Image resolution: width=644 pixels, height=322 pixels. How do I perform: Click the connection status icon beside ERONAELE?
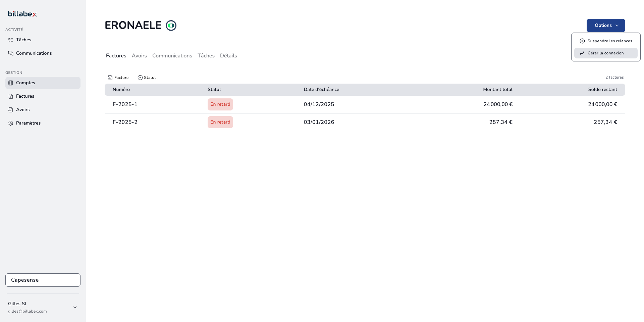point(171,26)
